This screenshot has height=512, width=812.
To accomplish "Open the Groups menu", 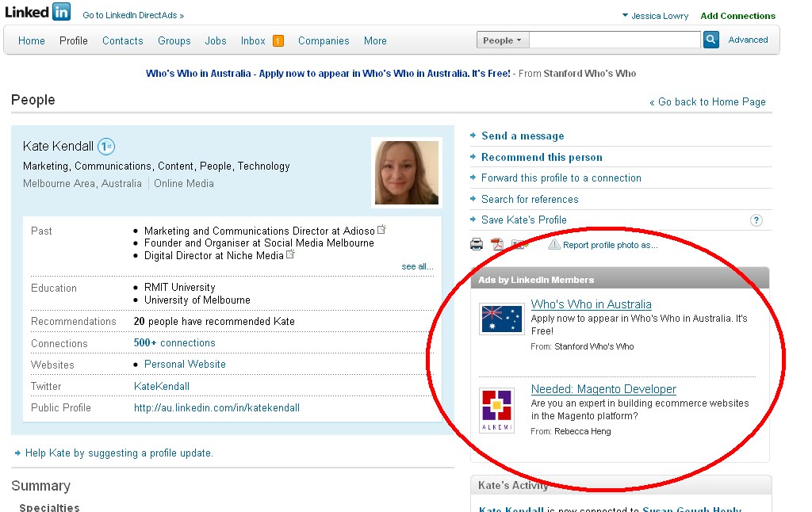I will [174, 41].
